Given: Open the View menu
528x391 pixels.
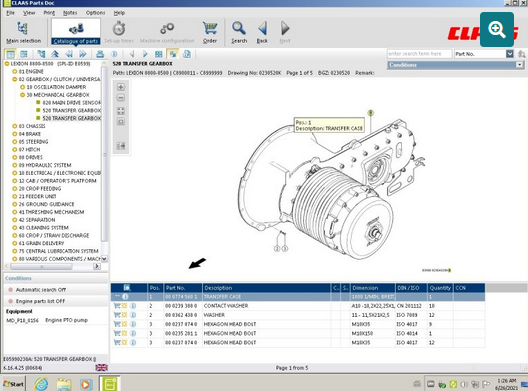Looking at the screenshot, I should 29,13.
